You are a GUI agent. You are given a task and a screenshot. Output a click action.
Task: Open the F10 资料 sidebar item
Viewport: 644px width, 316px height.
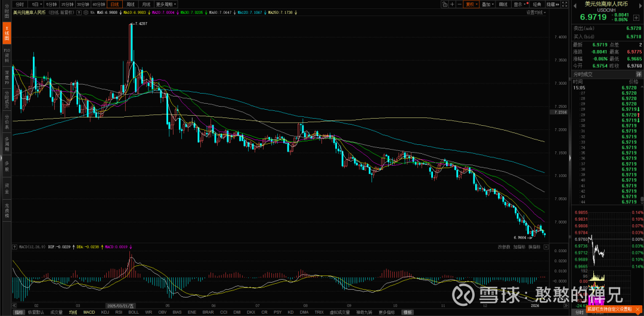[x=7, y=54]
